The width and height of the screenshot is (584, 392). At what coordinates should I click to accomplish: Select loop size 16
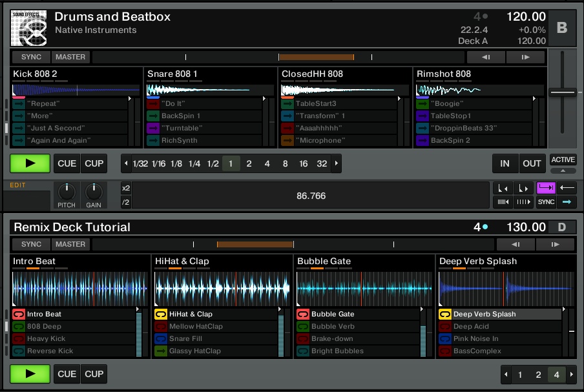coord(304,164)
